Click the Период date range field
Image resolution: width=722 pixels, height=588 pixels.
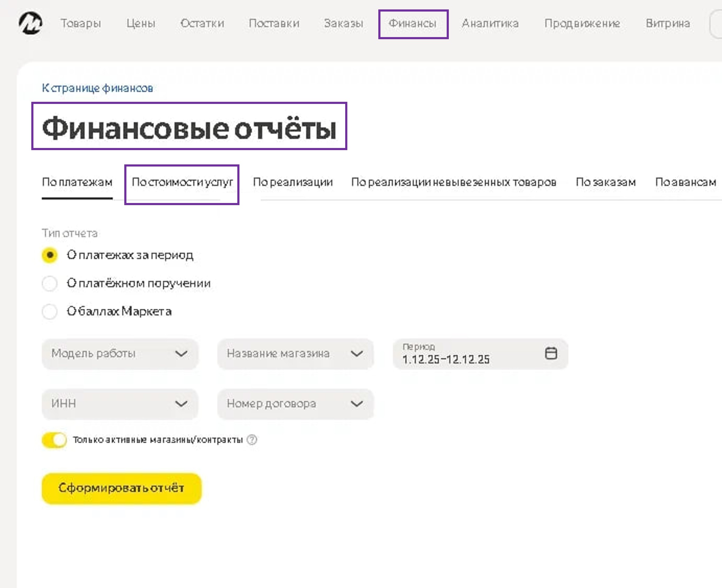pos(467,354)
